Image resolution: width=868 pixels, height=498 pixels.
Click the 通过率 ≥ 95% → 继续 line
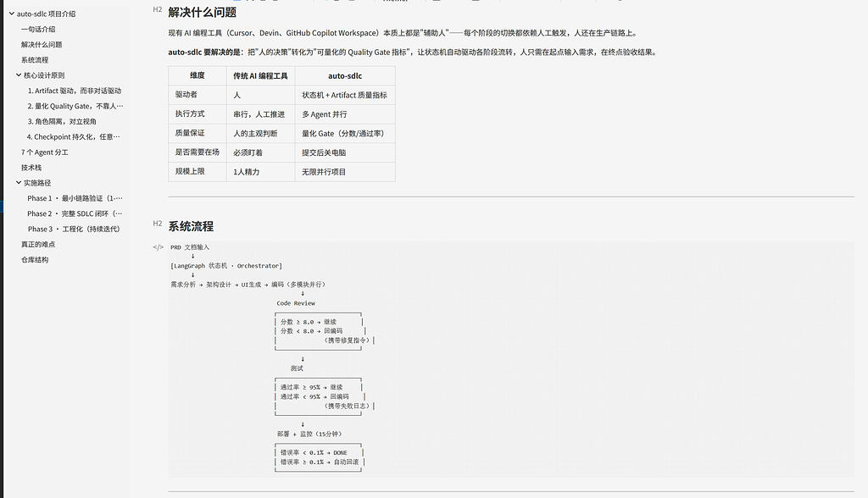tap(311, 387)
